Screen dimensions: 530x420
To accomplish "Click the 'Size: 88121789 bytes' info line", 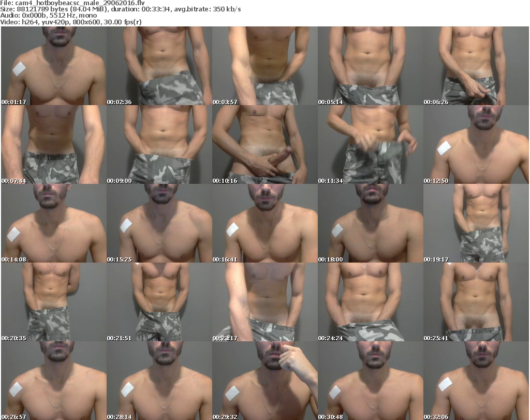I will (x=121, y=9).
